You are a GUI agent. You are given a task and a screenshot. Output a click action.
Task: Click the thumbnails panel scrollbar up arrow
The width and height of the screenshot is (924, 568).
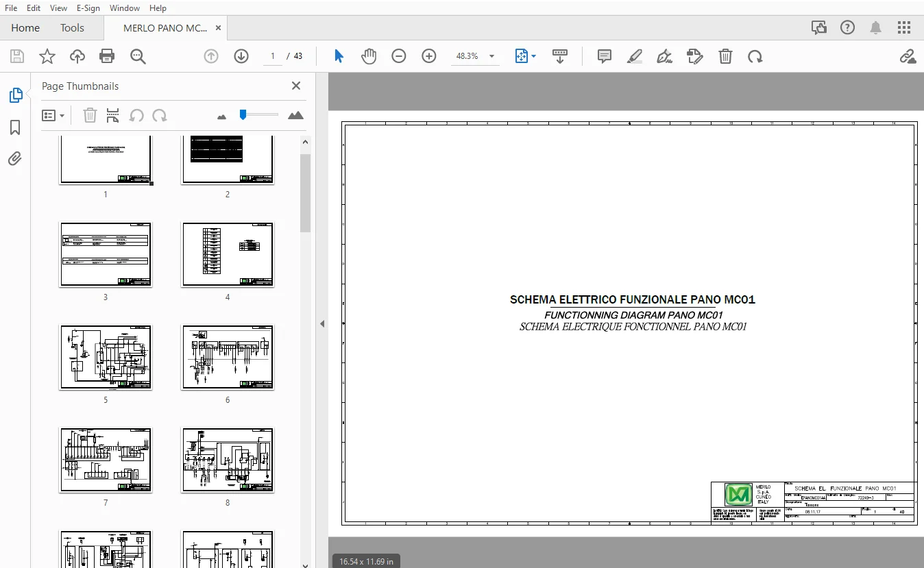click(x=306, y=143)
